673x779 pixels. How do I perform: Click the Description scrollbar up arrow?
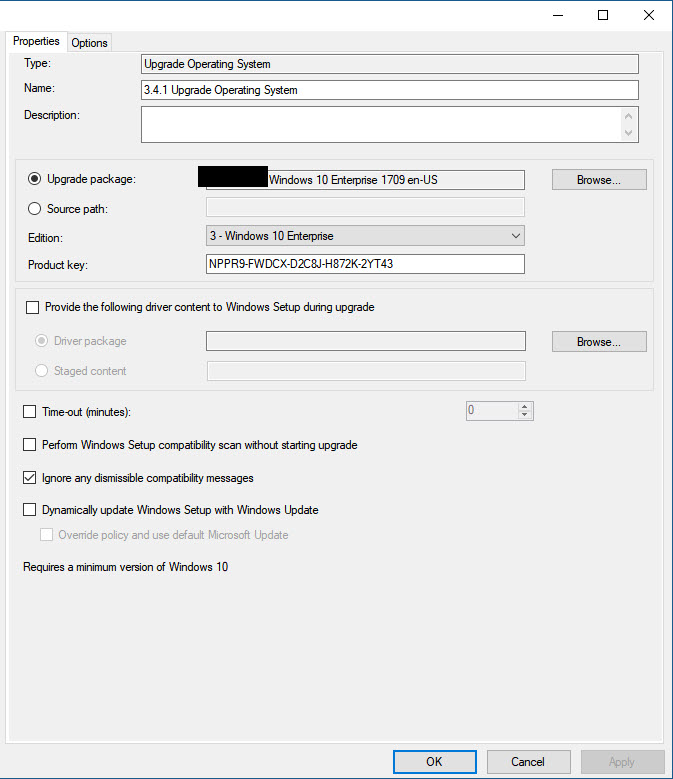click(x=628, y=116)
